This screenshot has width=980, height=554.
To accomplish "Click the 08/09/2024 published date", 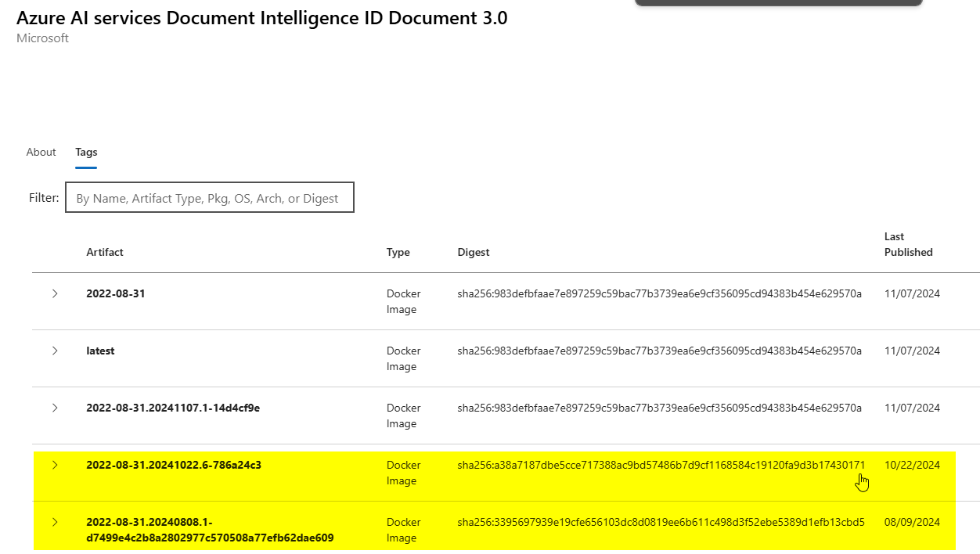I will pyautogui.click(x=912, y=522).
